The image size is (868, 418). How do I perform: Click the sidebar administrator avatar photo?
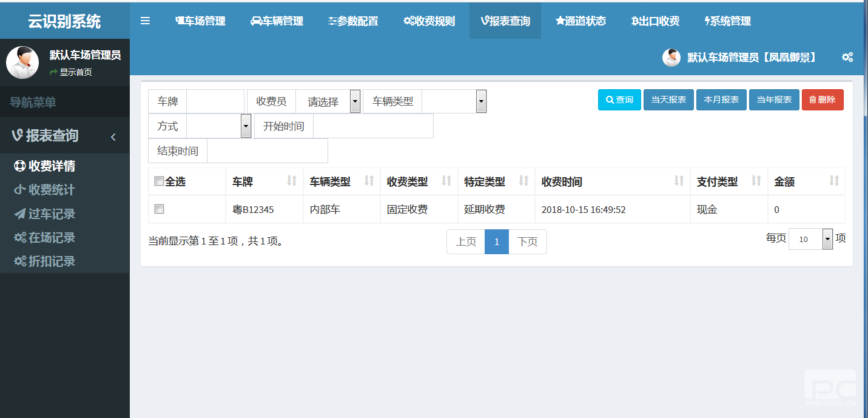[x=22, y=62]
